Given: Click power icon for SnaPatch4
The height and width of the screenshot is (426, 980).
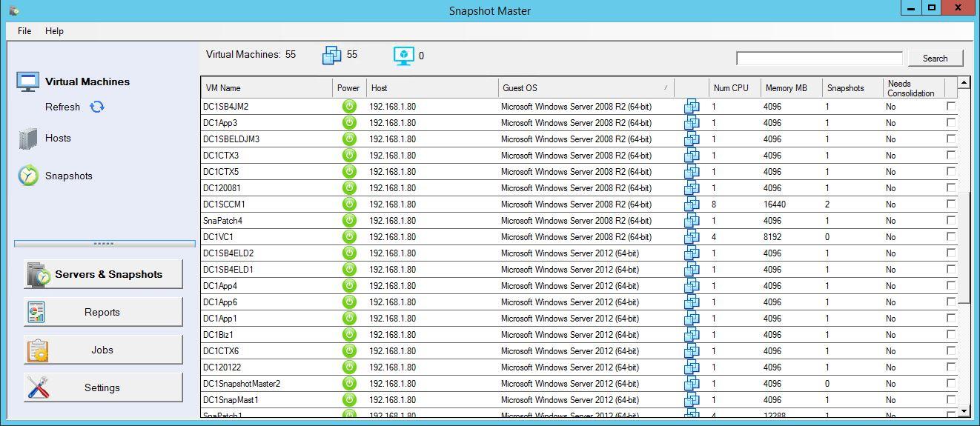Looking at the screenshot, I should pyautogui.click(x=349, y=221).
